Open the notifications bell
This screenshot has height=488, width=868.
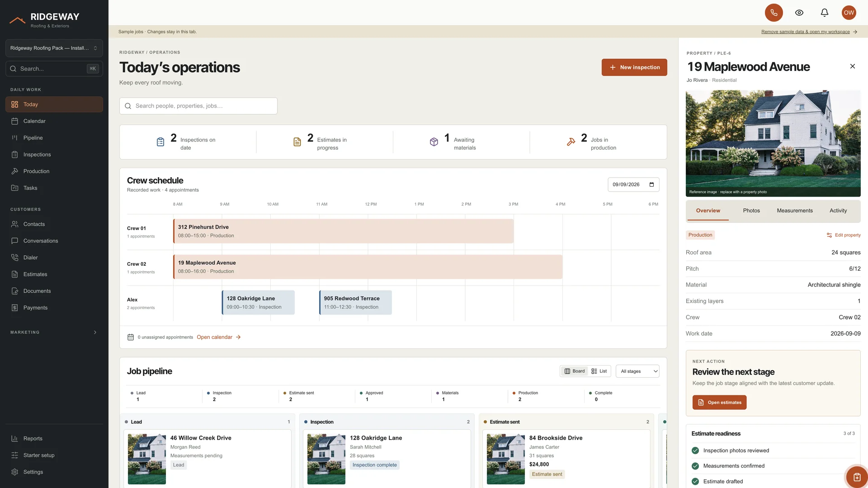[x=825, y=13]
